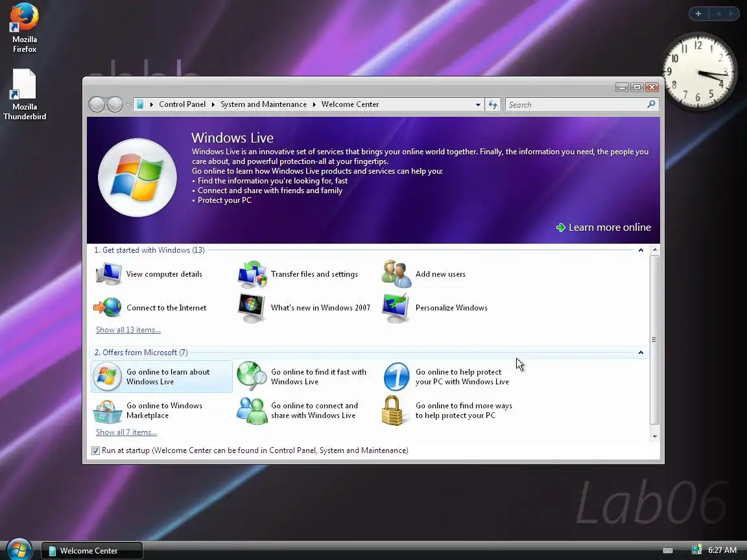Open Windows Marketplace basket icon
Viewport: 747px width, 560px height.
point(108,411)
